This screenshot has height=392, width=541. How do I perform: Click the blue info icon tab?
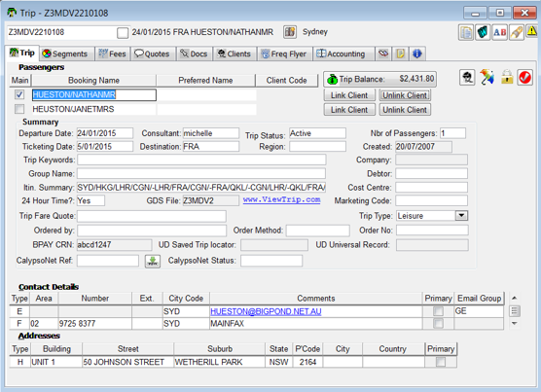click(417, 53)
